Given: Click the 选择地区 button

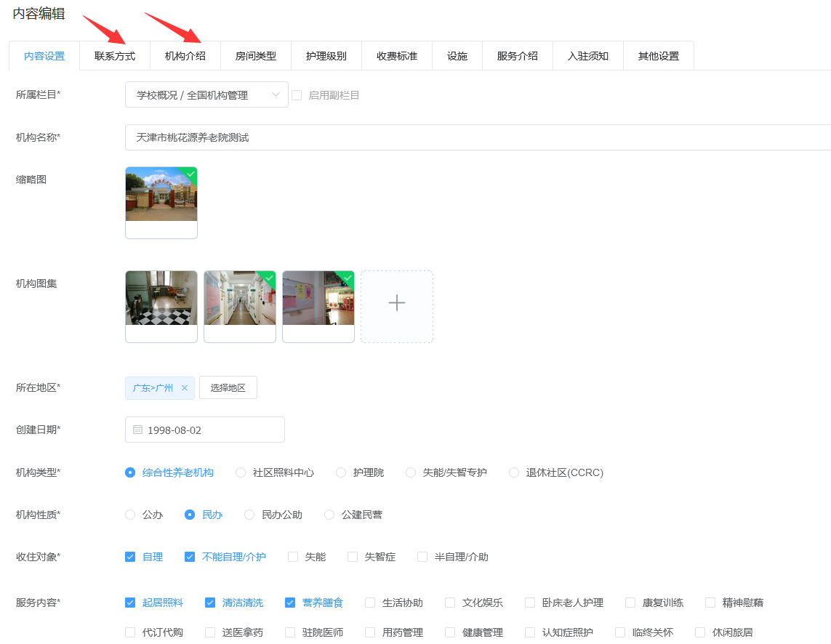Looking at the screenshot, I should [228, 387].
